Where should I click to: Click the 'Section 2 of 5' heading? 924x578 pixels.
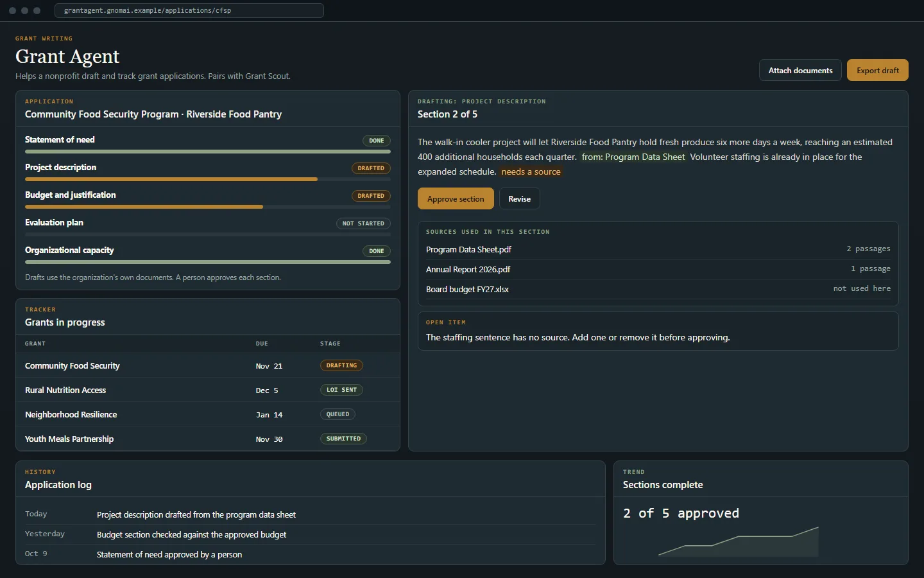(x=447, y=114)
